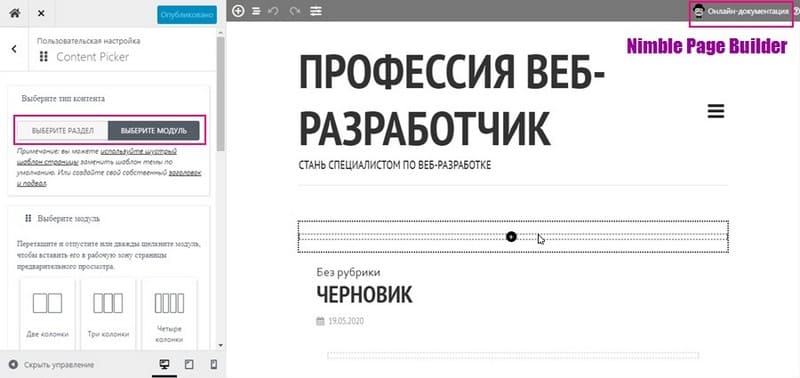Viewport: 800px width, 378px height.
Task: Switch to Выберите раздел tab
Action: (63, 131)
